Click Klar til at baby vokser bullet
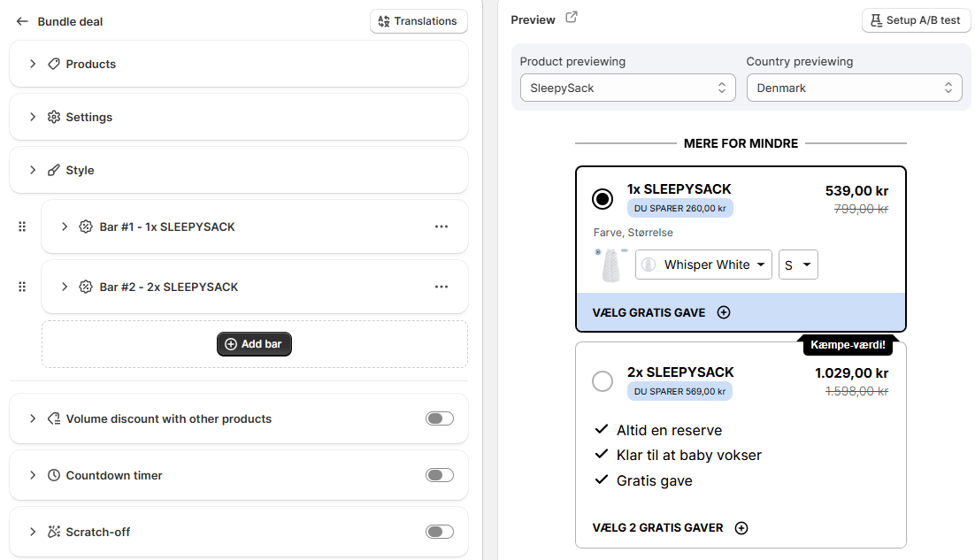The width and height of the screenshot is (975, 560). [689, 455]
